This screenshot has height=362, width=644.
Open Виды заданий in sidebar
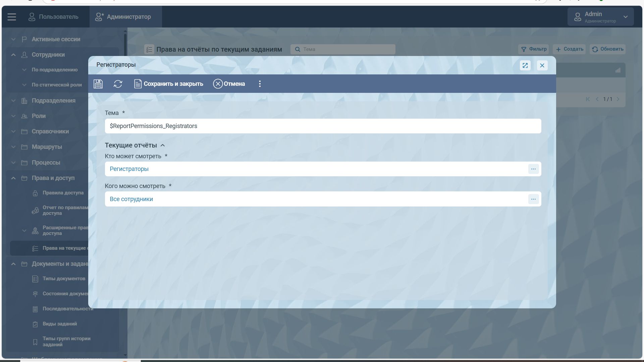60,324
